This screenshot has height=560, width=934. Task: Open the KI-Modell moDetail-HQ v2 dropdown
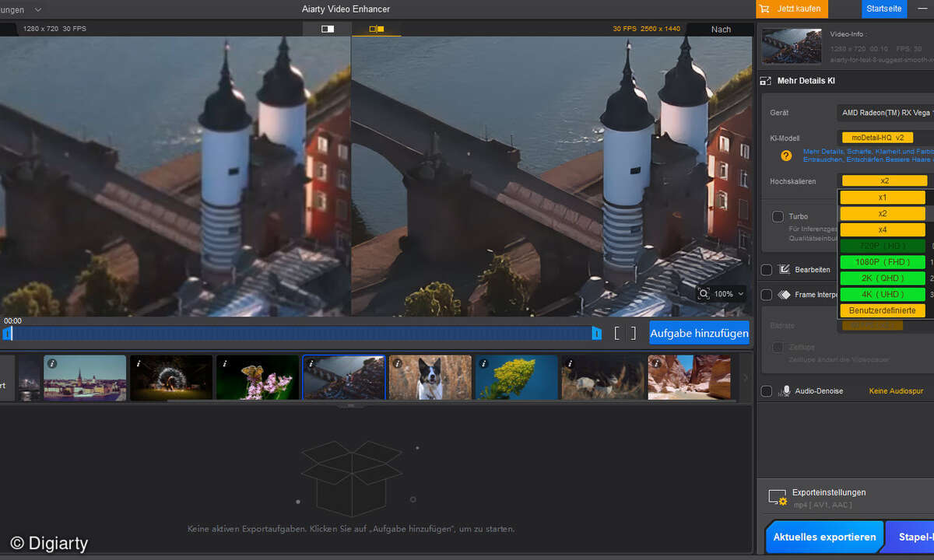click(x=886, y=137)
